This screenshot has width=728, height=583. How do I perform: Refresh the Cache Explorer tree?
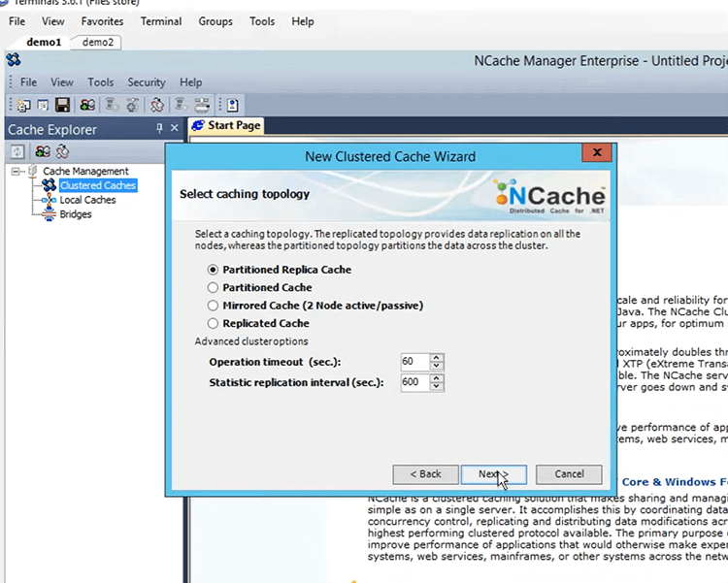(x=17, y=151)
